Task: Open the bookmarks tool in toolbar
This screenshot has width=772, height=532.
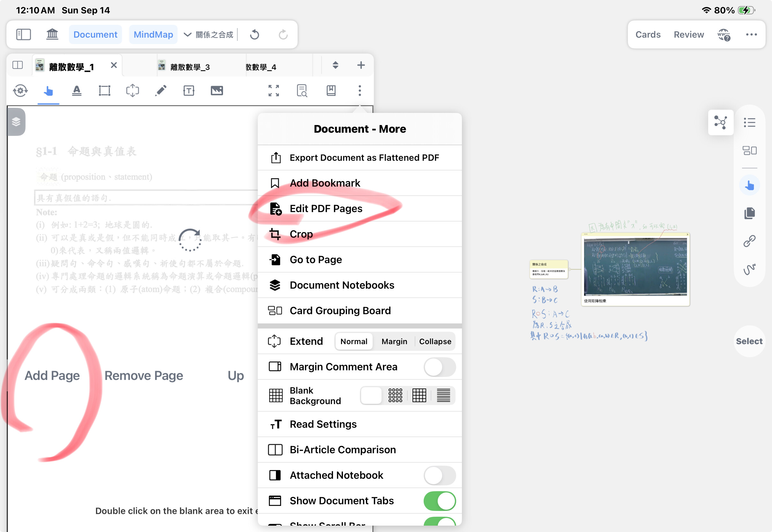Action: (x=331, y=91)
